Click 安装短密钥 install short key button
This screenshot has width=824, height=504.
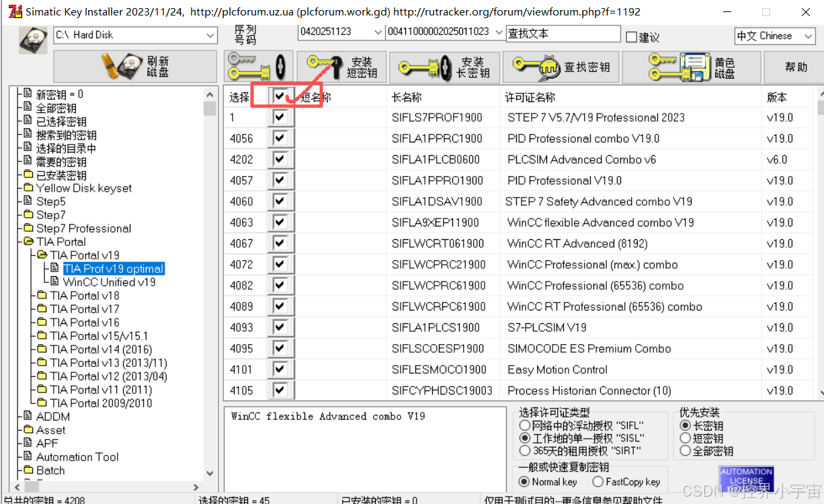342,67
